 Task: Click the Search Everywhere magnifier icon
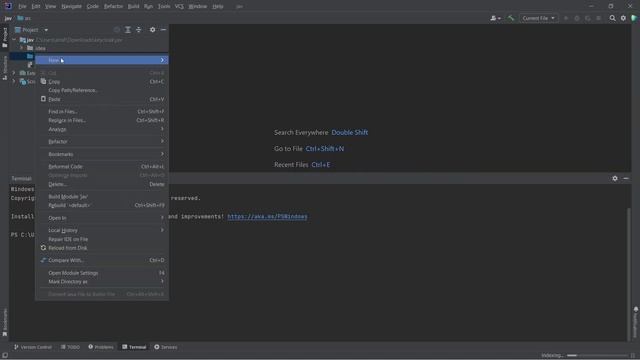[x=612, y=18]
